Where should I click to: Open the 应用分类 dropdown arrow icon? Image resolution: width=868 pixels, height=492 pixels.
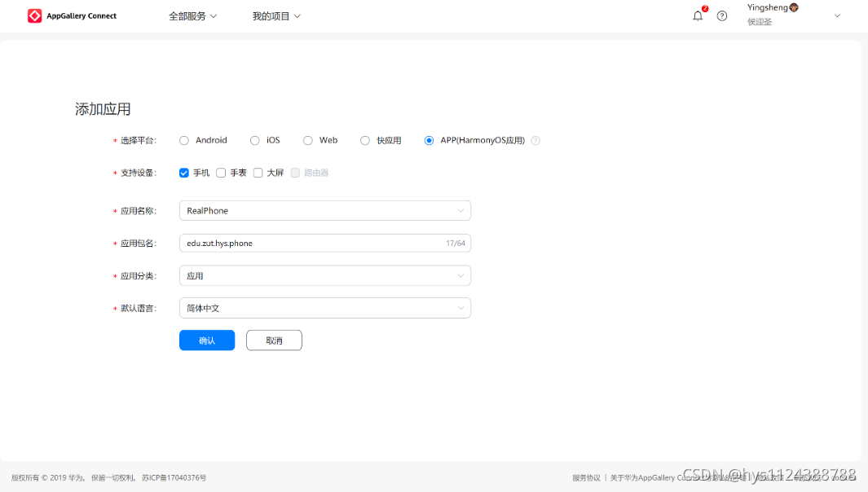point(461,275)
